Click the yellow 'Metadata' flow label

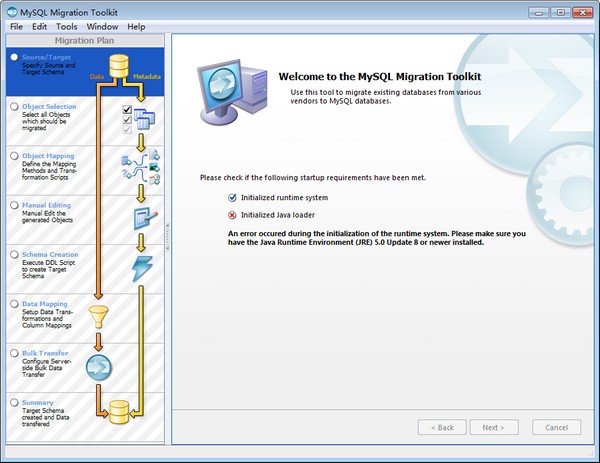tap(147, 77)
